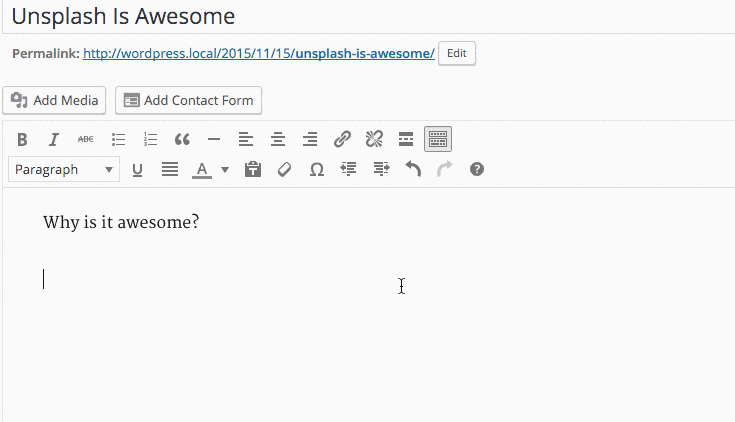Insert a blockquote
This screenshot has height=422, width=735.
click(x=182, y=139)
